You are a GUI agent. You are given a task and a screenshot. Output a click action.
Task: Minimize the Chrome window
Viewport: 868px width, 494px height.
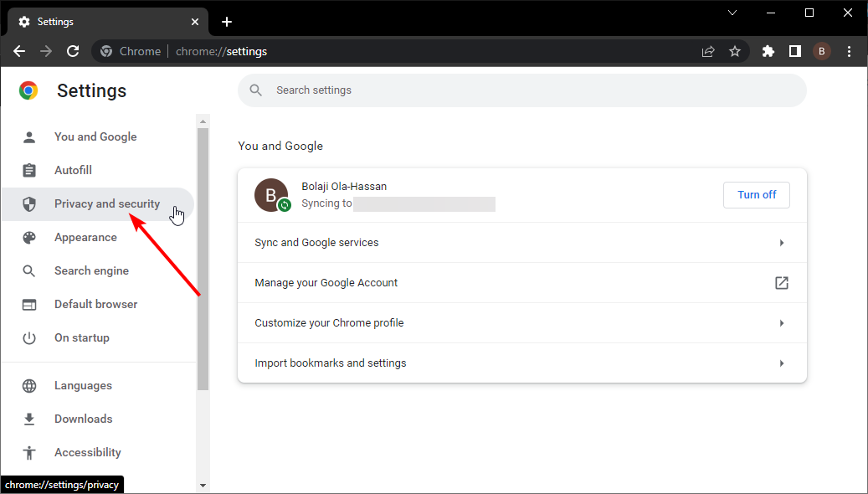pyautogui.click(x=771, y=13)
